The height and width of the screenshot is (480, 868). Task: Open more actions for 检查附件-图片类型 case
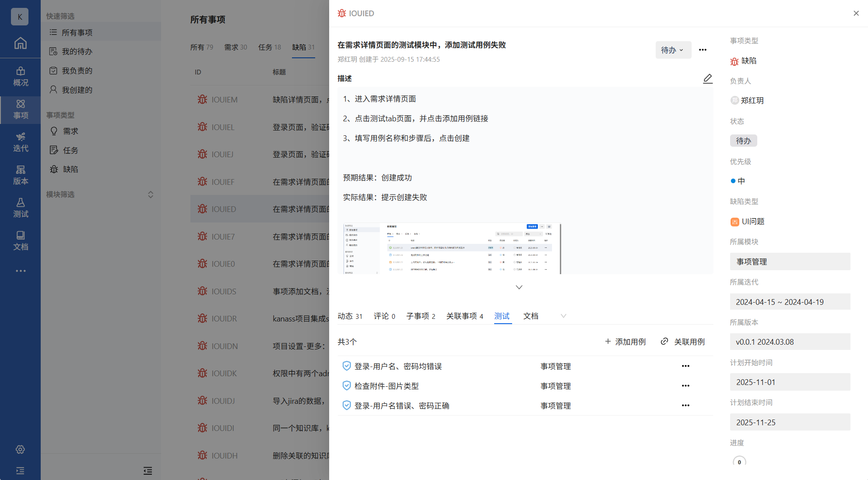(685, 386)
